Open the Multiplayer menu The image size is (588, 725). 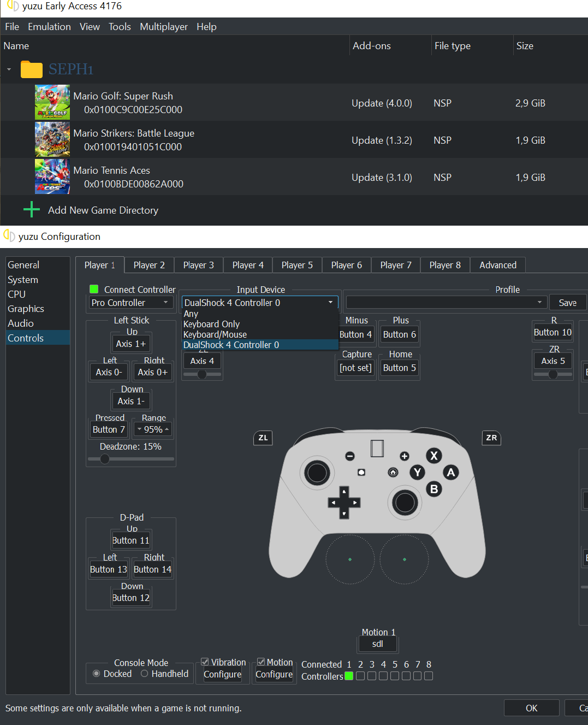[164, 27]
